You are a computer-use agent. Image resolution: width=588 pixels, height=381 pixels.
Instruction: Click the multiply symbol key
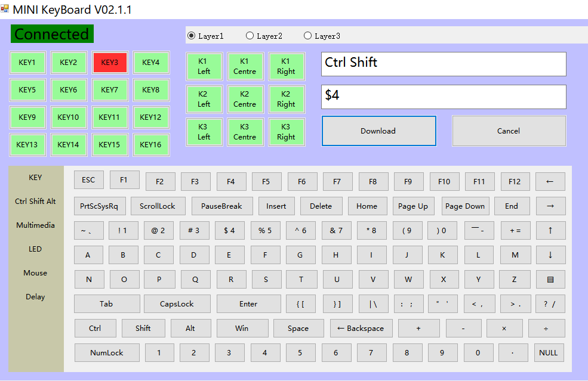504,329
